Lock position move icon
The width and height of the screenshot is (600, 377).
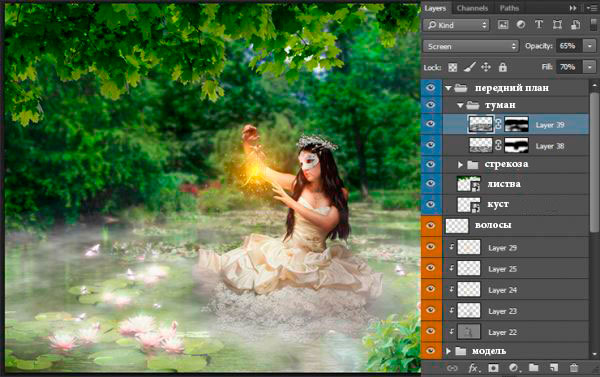point(486,67)
